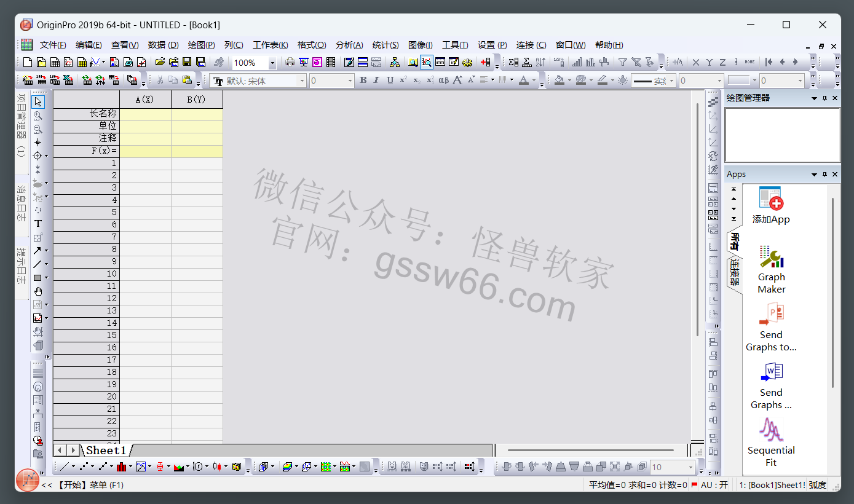Click the Project Explorer tree icon

(395, 62)
